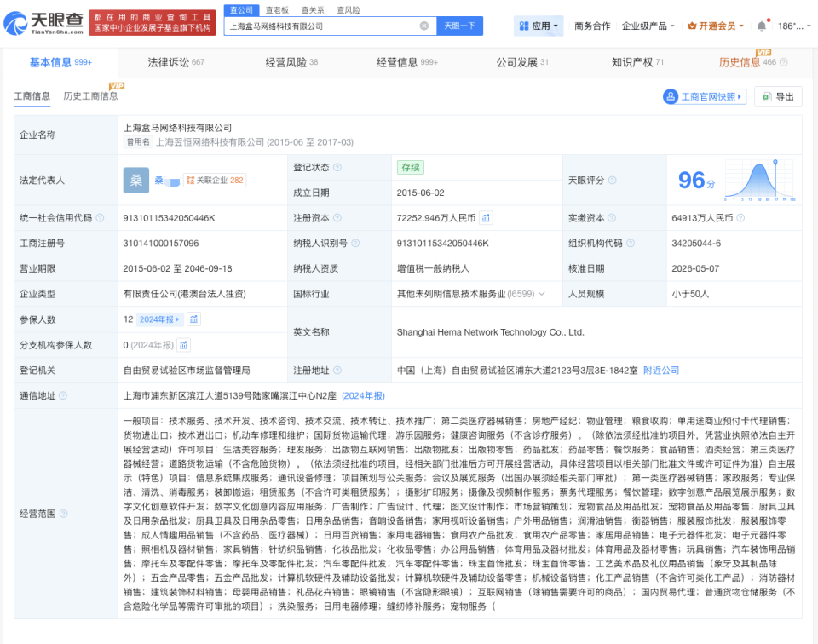818x644 pixels.
Task: Open the 经营信息 tab
Action: click(407, 62)
